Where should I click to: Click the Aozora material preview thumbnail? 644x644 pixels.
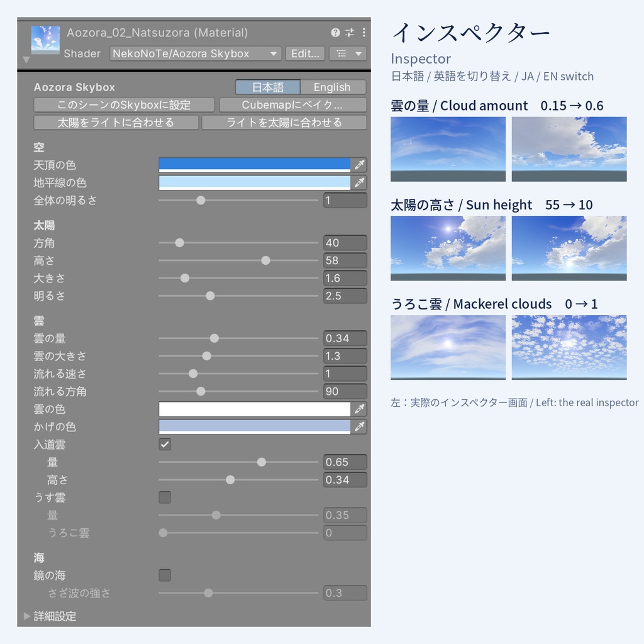coord(45,40)
